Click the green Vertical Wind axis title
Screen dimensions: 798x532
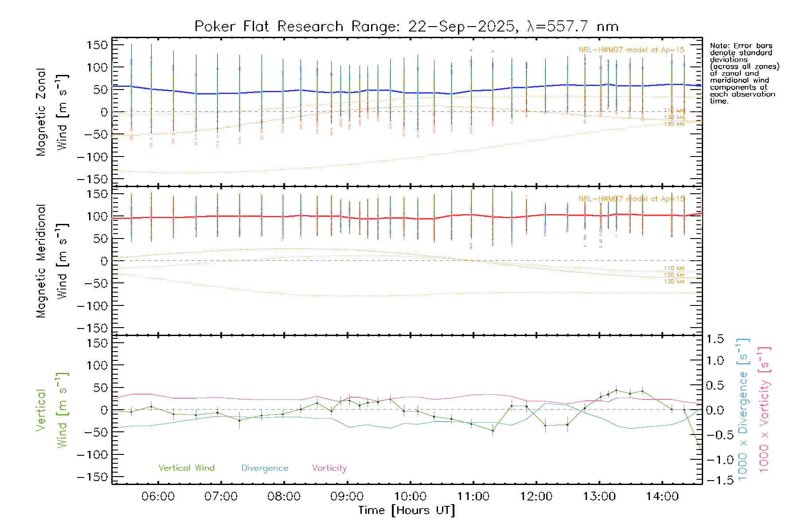tap(51, 410)
